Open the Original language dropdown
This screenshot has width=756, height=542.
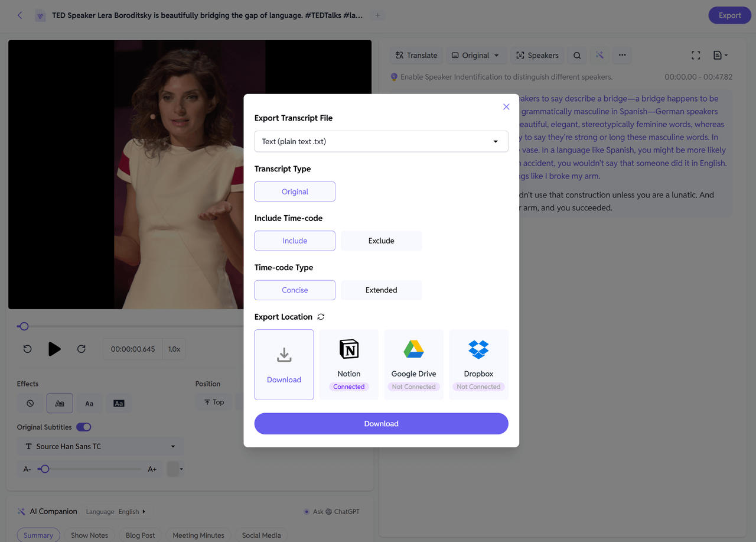tap(475, 56)
